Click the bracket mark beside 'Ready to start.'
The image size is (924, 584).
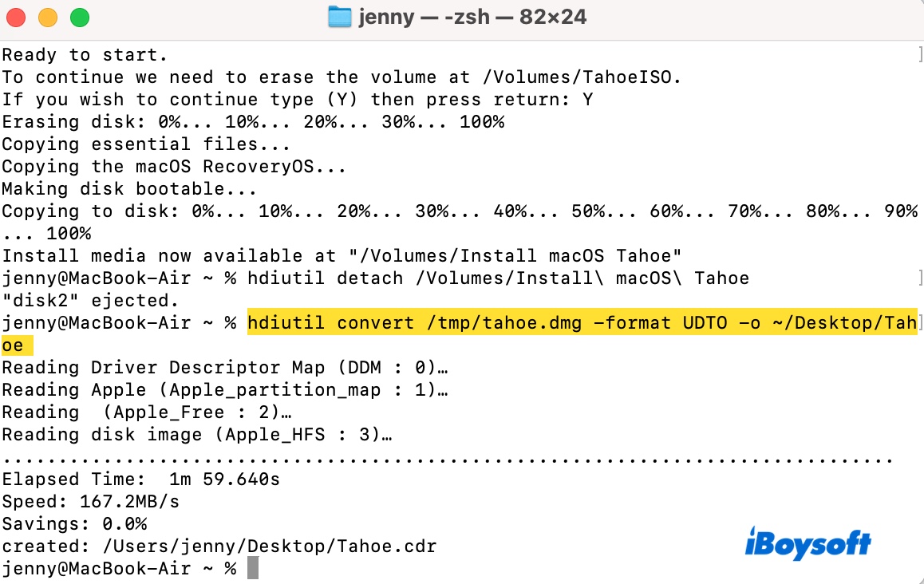pyautogui.click(x=920, y=55)
